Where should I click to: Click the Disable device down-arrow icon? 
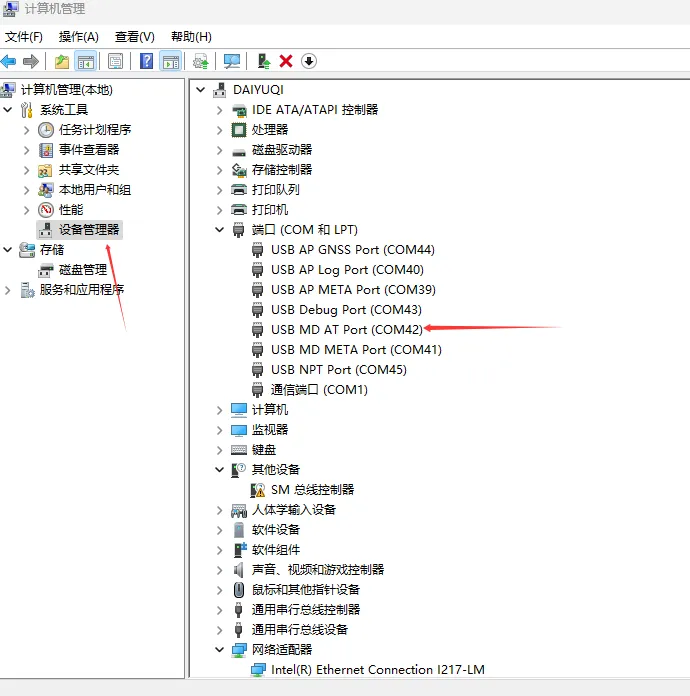tap(309, 61)
